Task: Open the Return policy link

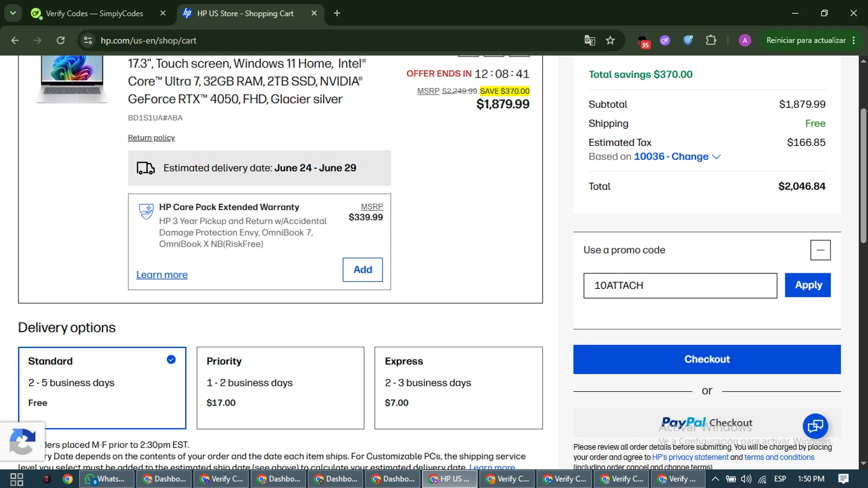Action: pos(151,138)
